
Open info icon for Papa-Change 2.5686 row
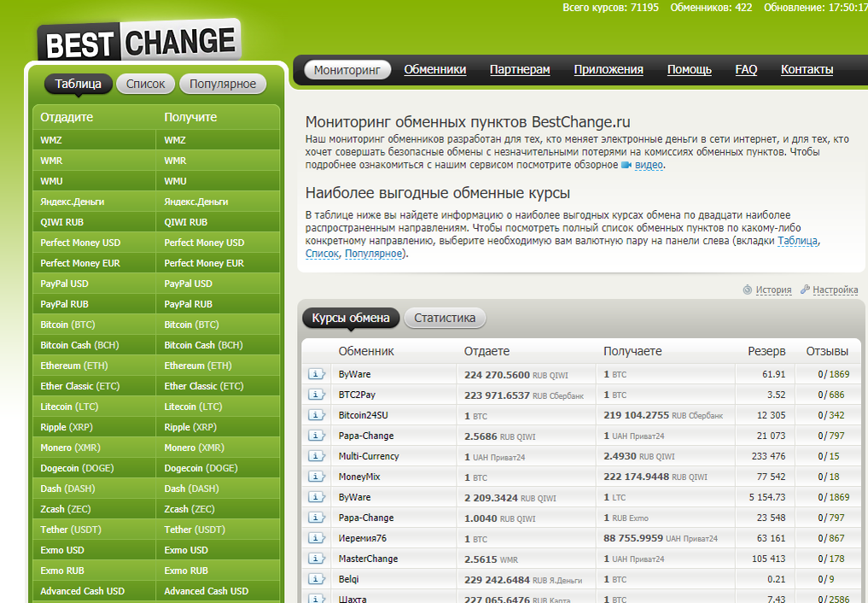(x=316, y=436)
